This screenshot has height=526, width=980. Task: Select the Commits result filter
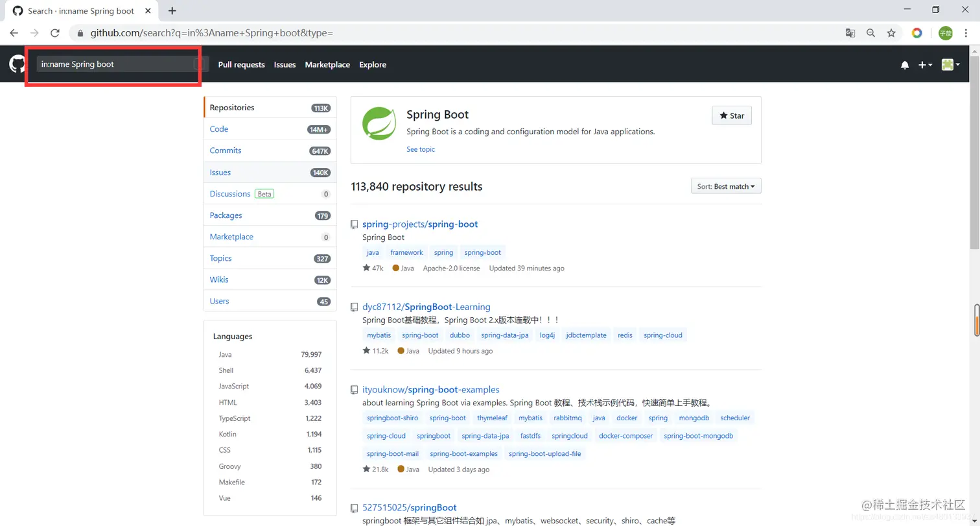(x=270, y=150)
